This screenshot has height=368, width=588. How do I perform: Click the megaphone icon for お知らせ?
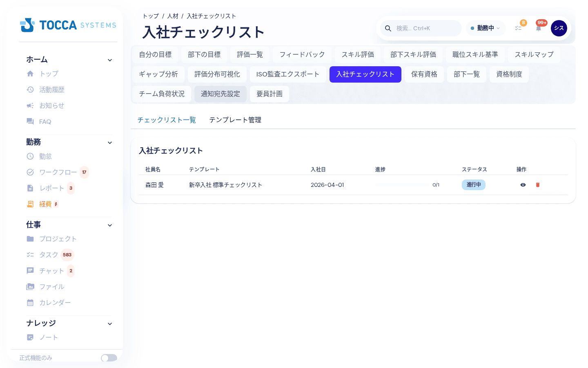tap(30, 105)
